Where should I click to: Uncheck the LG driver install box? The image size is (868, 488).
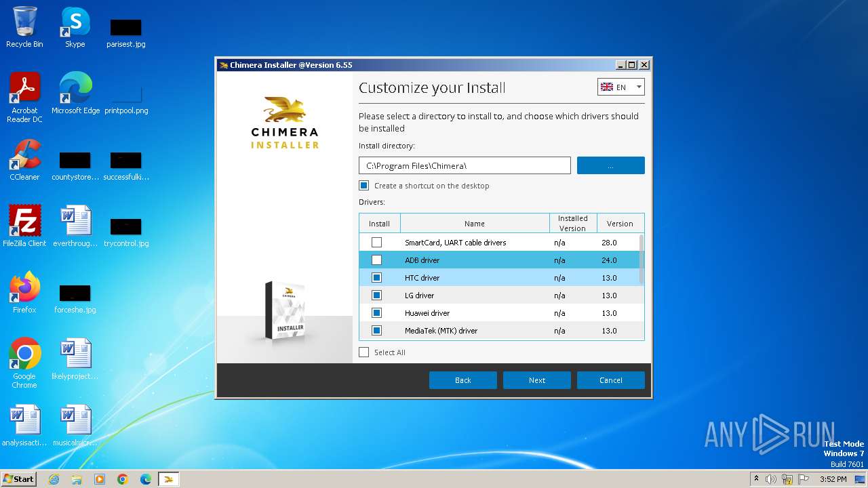coord(377,296)
